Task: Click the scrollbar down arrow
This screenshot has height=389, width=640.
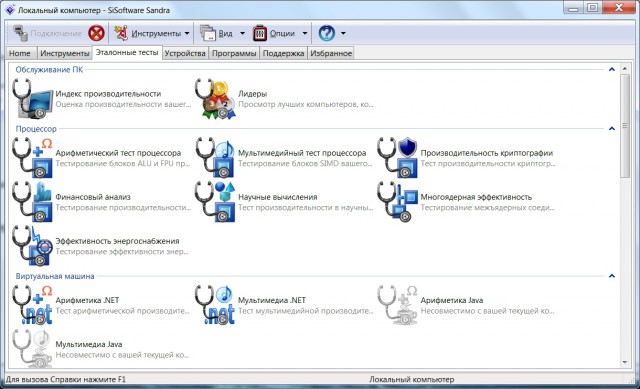Action: click(x=624, y=362)
